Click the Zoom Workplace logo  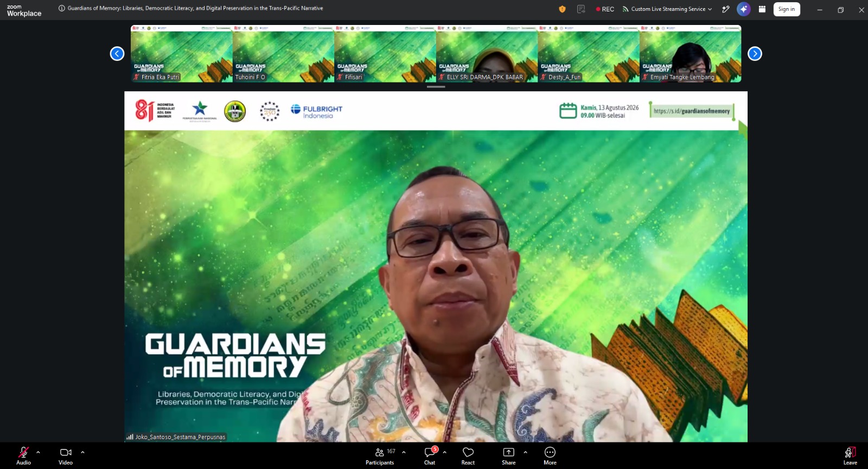pyautogui.click(x=24, y=10)
